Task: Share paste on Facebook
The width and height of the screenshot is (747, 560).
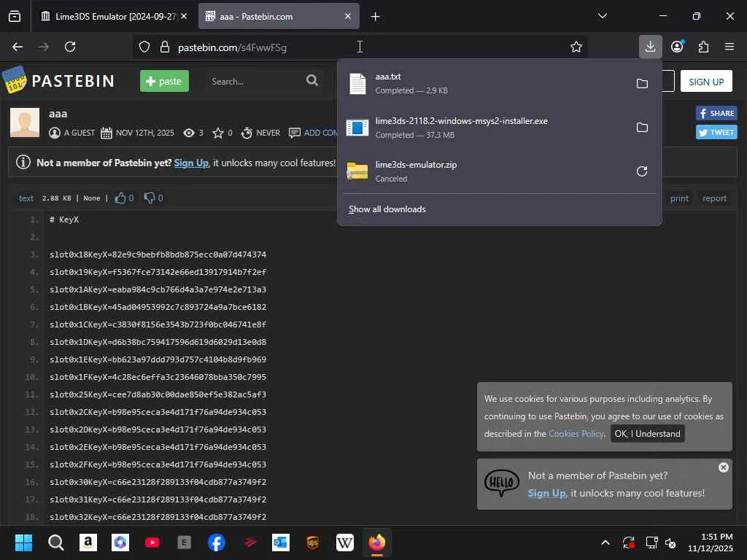Action: tap(716, 113)
